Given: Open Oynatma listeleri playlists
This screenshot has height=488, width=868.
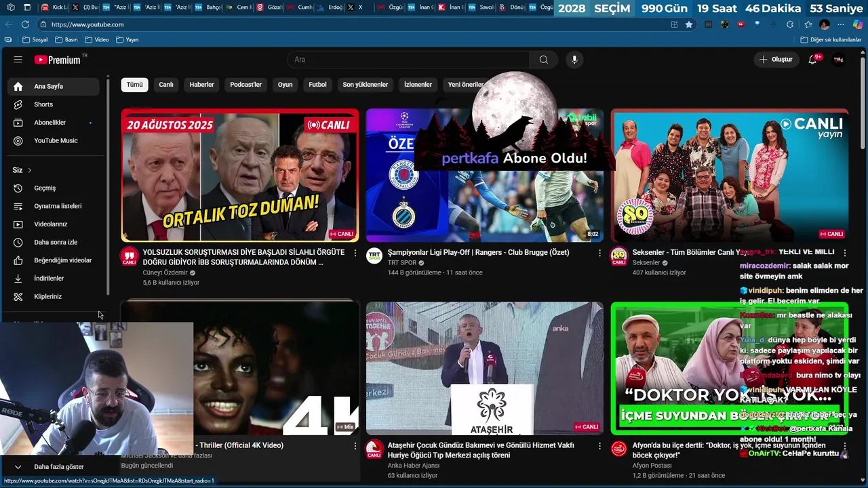Looking at the screenshot, I should tap(54, 206).
